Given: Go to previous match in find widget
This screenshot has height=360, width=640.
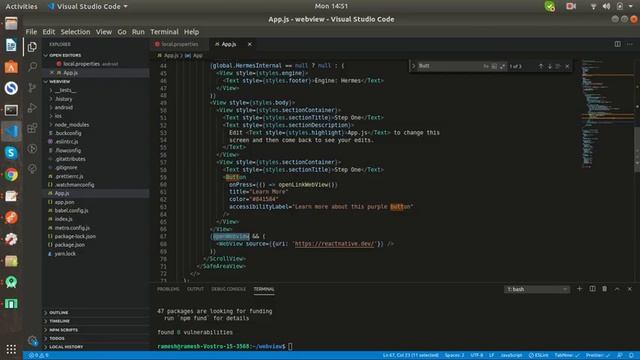Looking at the screenshot, I should [x=541, y=66].
